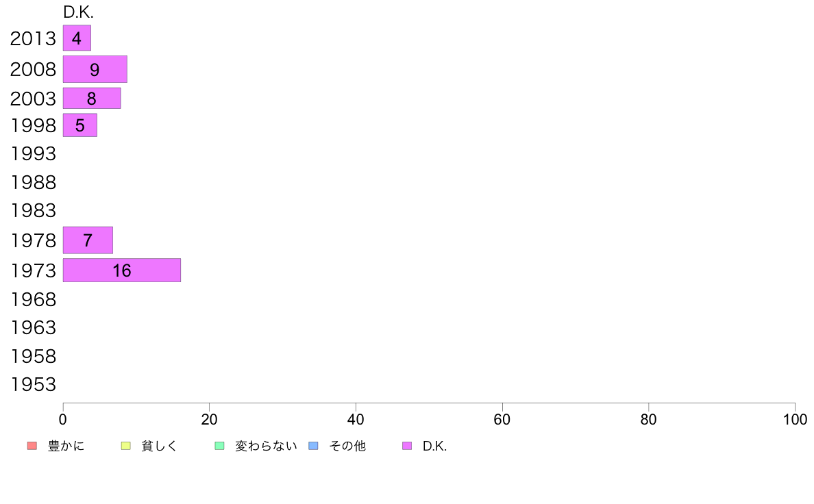Click the 1968 year label
Screen dimensions: 814x504
coord(33,299)
